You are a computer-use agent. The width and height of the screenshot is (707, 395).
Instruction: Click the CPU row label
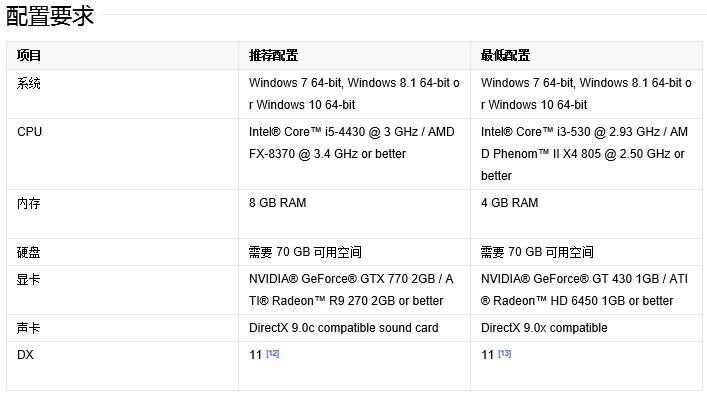[x=29, y=132]
